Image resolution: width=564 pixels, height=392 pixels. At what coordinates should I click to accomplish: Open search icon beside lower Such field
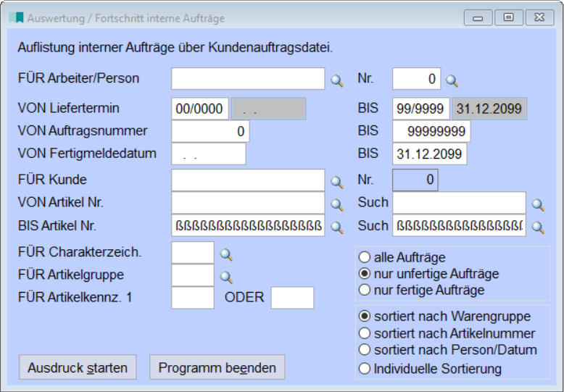[538, 228]
